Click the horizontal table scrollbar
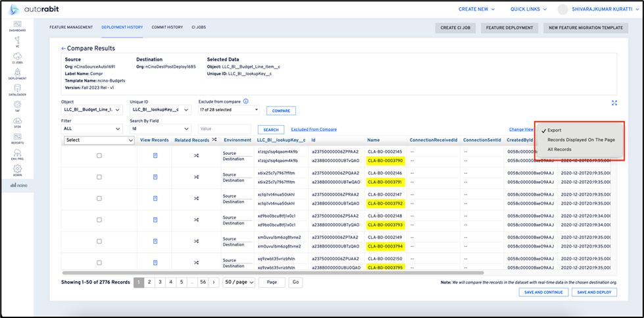 click(x=273, y=273)
